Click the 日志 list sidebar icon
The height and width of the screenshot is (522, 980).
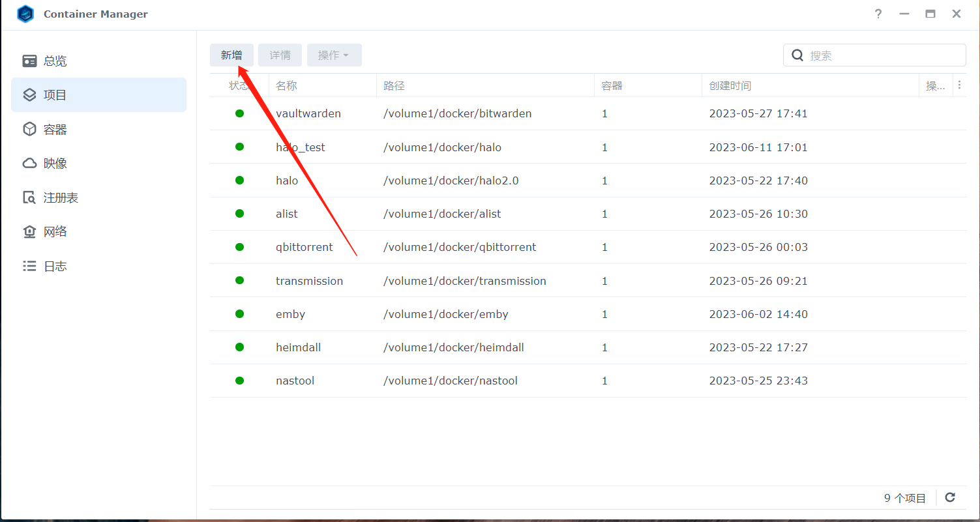pyautogui.click(x=29, y=266)
